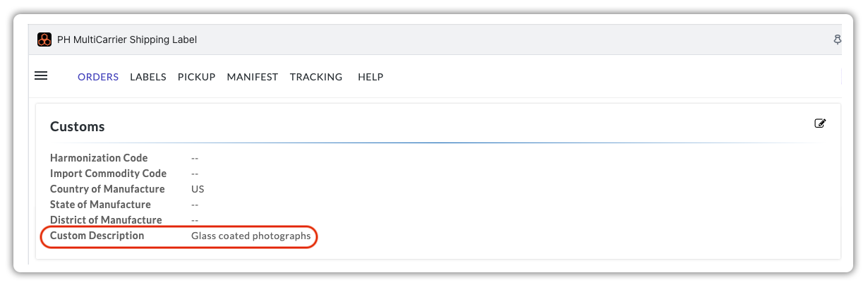Click the State of Manufacture label
The image size is (868, 285).
(x=100, y=205)
